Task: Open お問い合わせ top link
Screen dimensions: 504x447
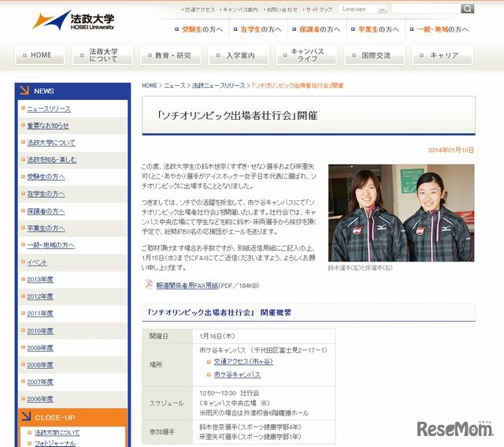Action: [280, 9]
